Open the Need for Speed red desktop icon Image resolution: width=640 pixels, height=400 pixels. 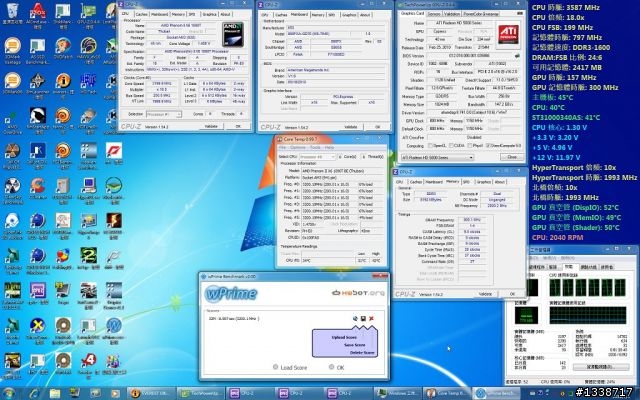[113, 154]
